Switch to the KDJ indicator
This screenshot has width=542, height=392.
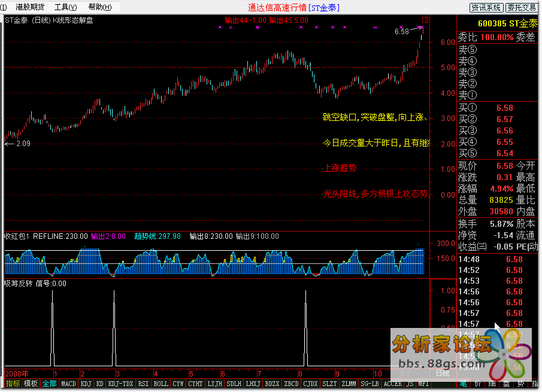click(86, 384)
